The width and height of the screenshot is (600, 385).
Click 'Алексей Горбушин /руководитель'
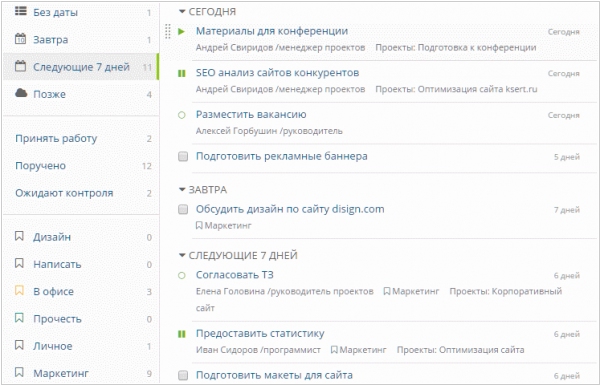tap(269, 131)
